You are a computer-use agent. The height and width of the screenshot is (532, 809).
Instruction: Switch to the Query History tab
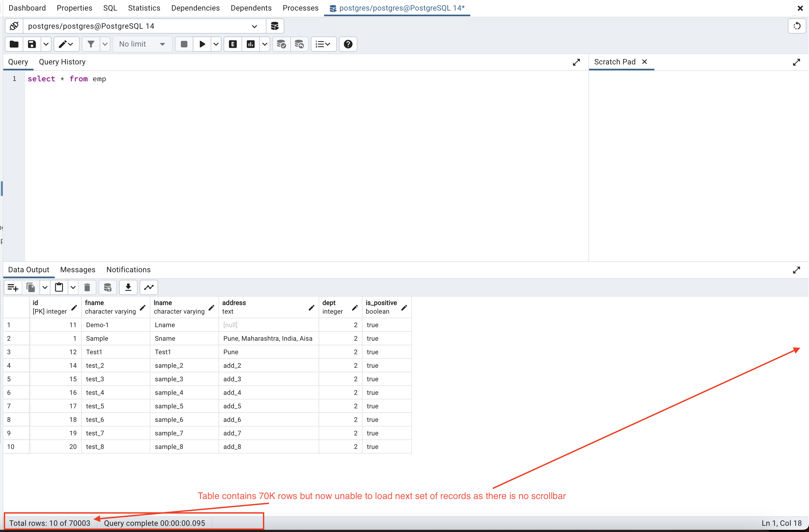[62, 62]
